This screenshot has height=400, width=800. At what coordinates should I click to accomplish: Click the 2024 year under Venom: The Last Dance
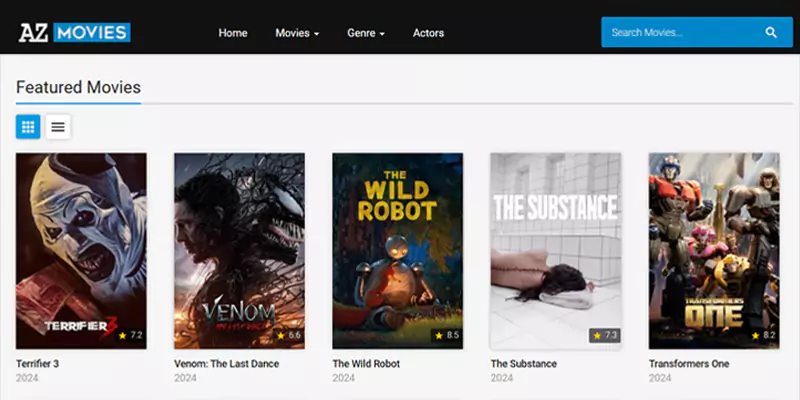(x=185, y=378)
